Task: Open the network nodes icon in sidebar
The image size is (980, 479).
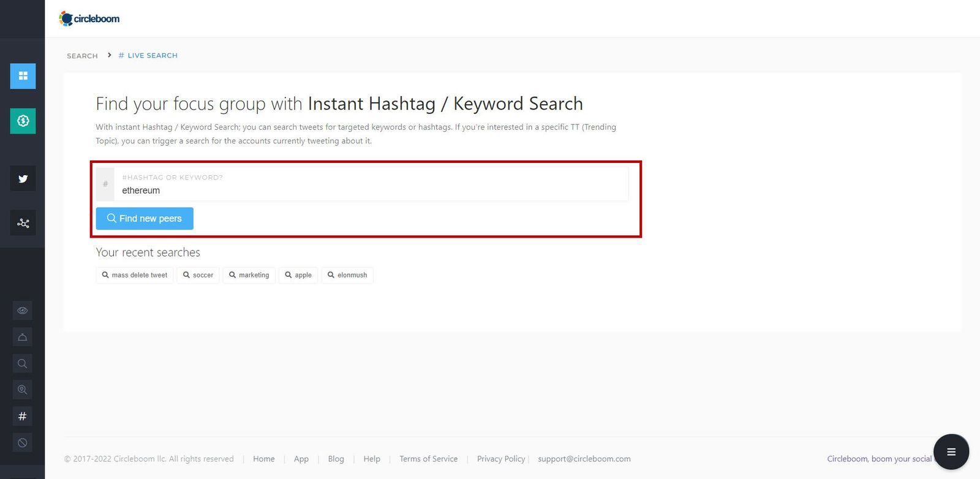Action: point(23,223)
